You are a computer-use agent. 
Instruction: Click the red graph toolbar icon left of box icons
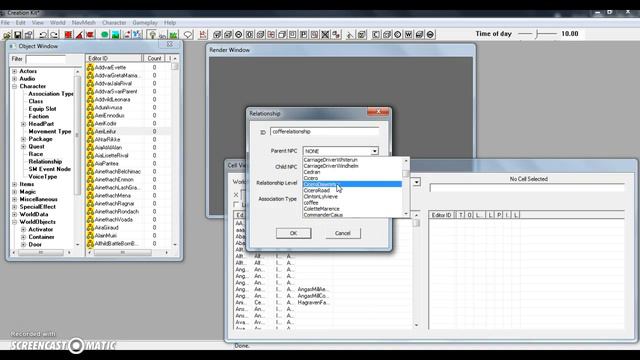[x=203, y=35]
